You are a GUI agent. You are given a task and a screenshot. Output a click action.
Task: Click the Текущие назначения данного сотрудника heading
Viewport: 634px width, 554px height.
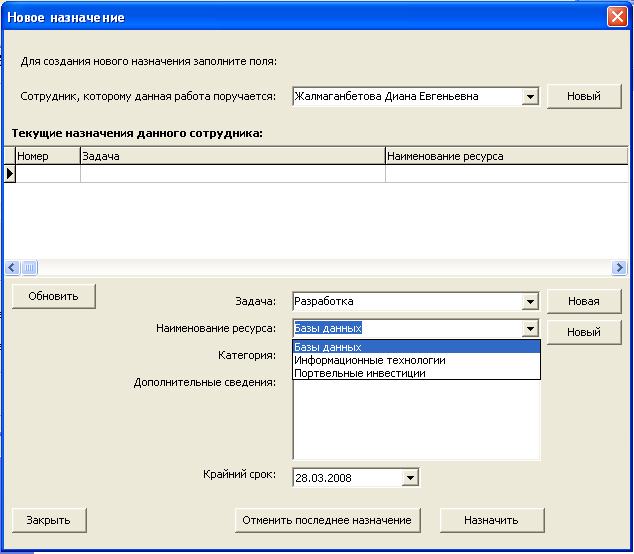coord(137,133)
